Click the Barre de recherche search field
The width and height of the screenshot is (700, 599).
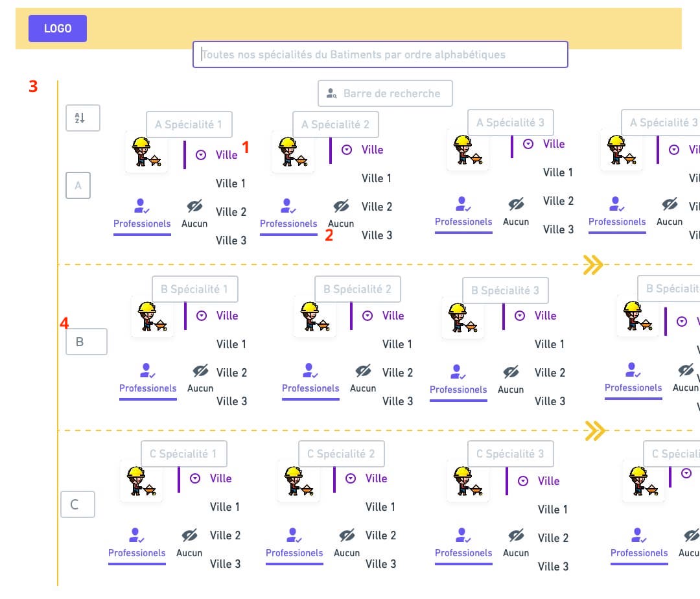tap(385, 93)
